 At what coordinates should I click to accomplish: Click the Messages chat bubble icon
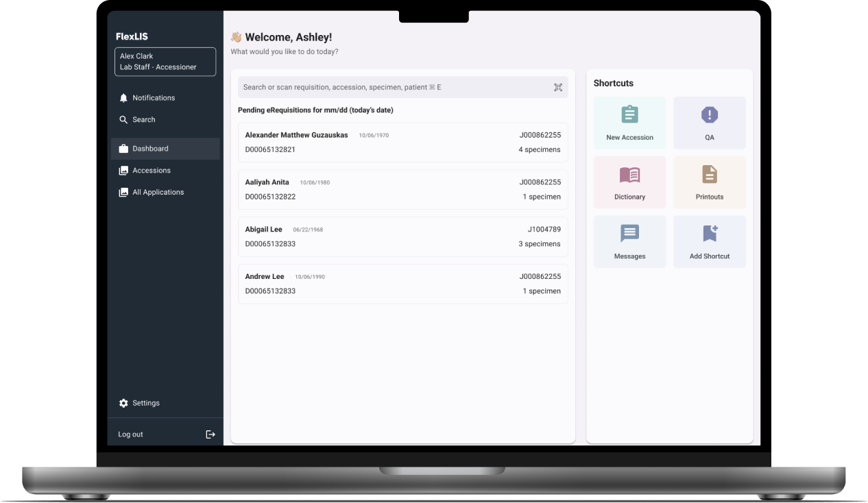pos(629,234)
